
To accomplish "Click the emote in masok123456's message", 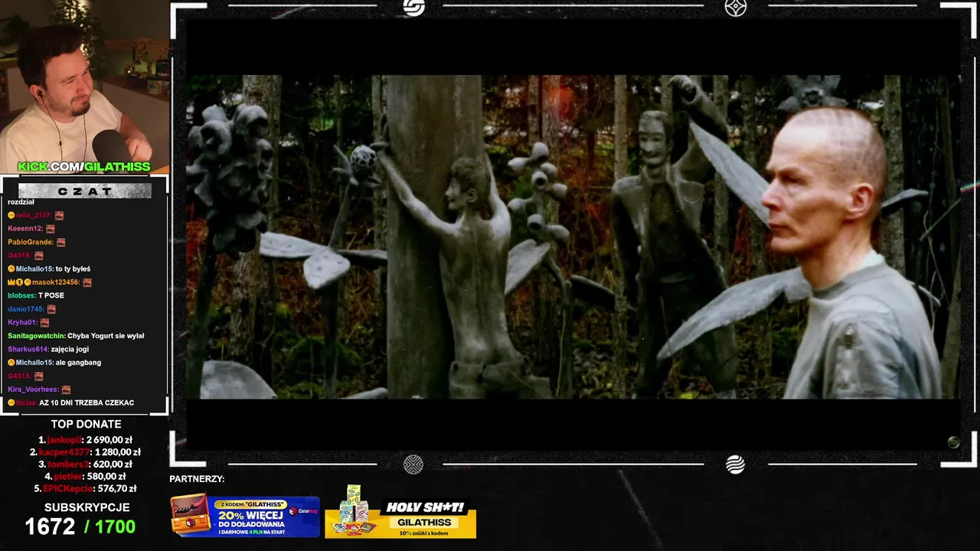I will [x=87, y=282].
